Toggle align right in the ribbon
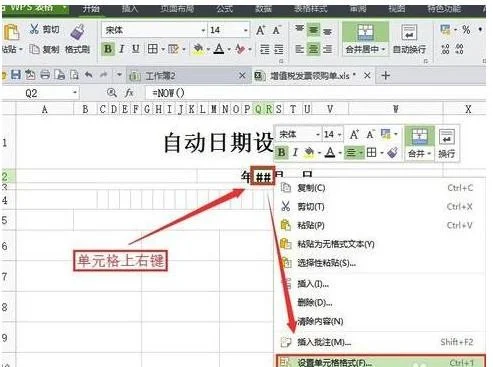Viewport: 493px width, 367px height. click(327, 49)
